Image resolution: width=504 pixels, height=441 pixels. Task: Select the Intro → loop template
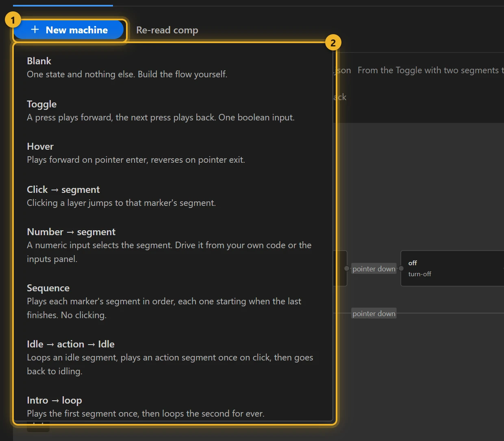[x=173, y=407]
